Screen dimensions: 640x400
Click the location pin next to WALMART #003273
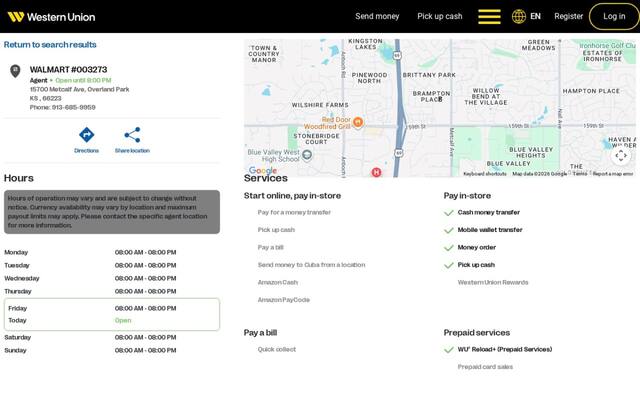[15, 71]
